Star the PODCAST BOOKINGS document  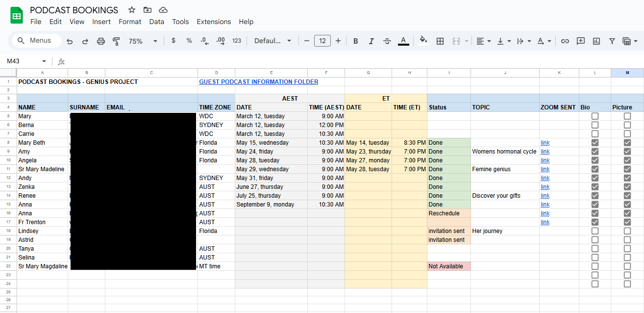(x=132, y=10)
